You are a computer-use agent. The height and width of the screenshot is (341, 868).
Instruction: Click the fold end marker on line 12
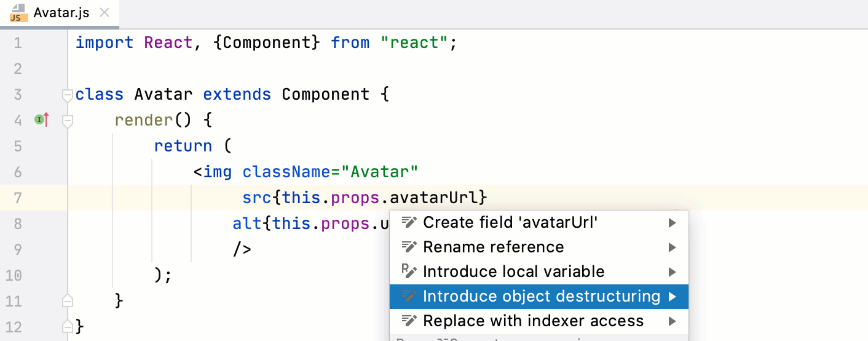[68, 326]
